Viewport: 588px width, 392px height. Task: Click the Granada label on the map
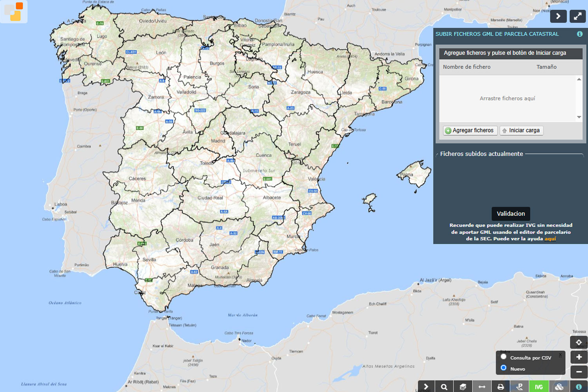click(220, 267)
